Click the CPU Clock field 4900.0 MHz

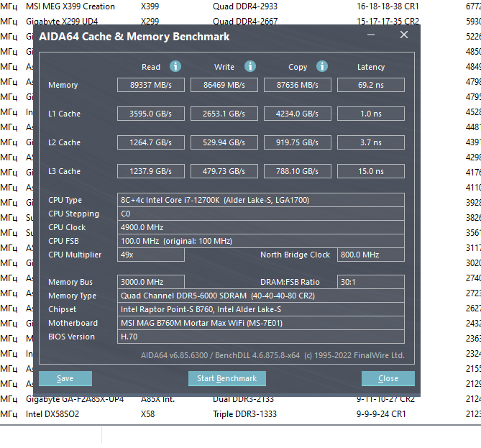261,227
